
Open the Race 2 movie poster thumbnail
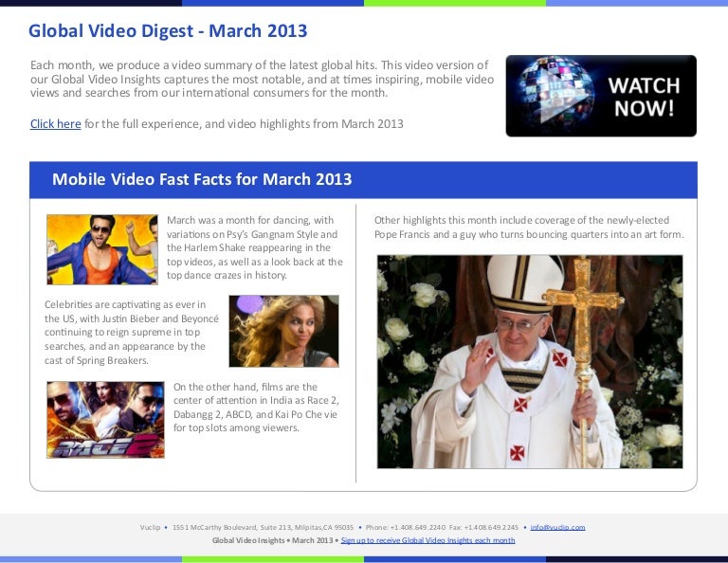click(x=105, y=420)
